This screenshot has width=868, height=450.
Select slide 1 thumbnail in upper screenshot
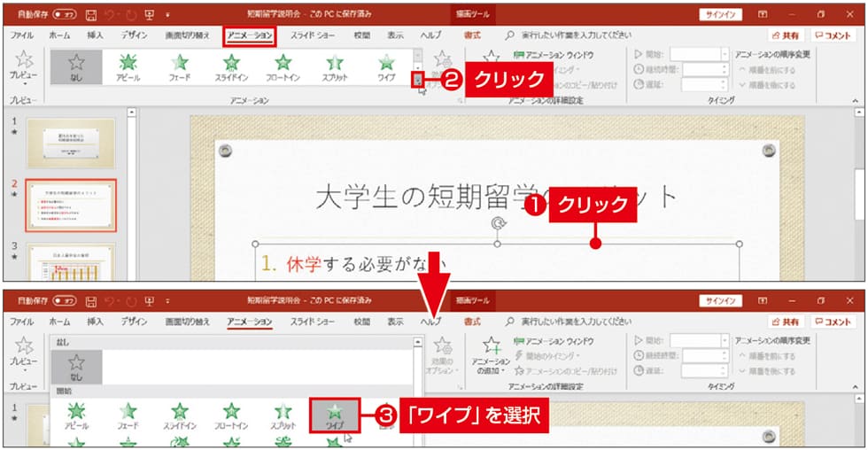(x=71, y=143)
